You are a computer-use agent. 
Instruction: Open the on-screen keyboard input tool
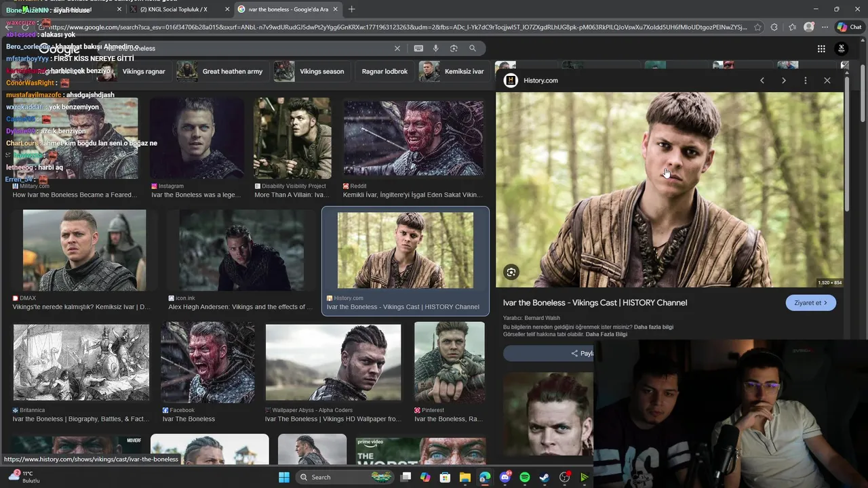[x=418, y=48]
